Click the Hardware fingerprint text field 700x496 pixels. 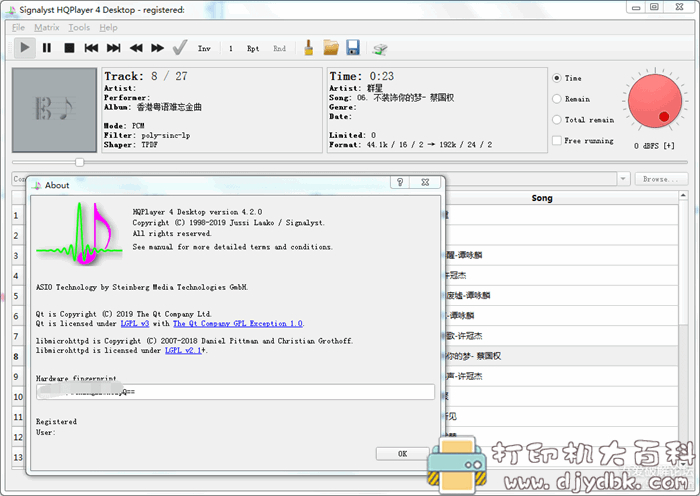pyautogui.click(x=235, y=392)
